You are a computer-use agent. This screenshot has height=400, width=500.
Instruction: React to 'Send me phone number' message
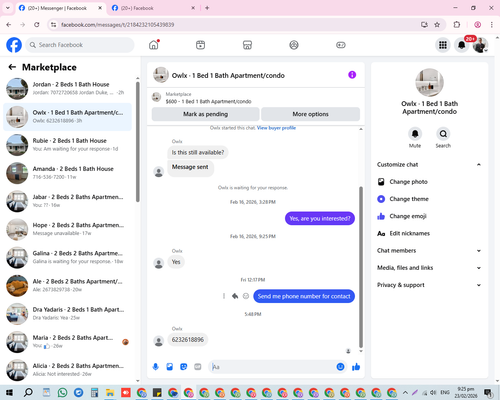point(246,296)
